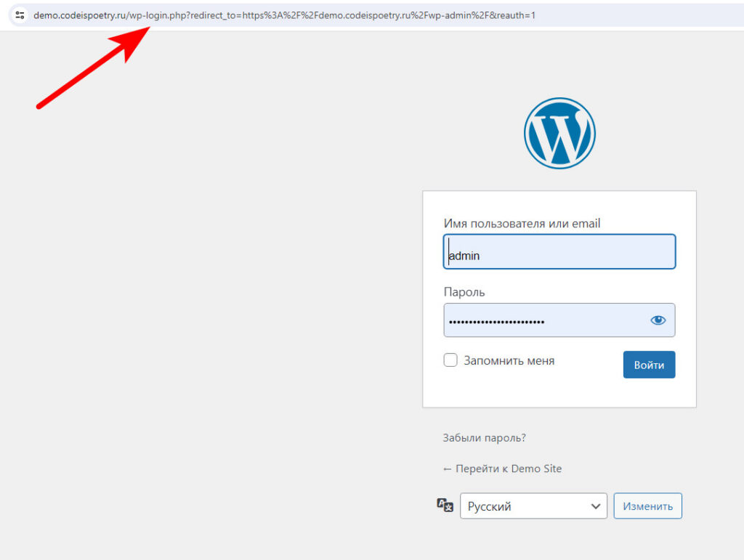
Task: Click the "Войти" login button
Action: pyautogui.click(x=649, y=365)
